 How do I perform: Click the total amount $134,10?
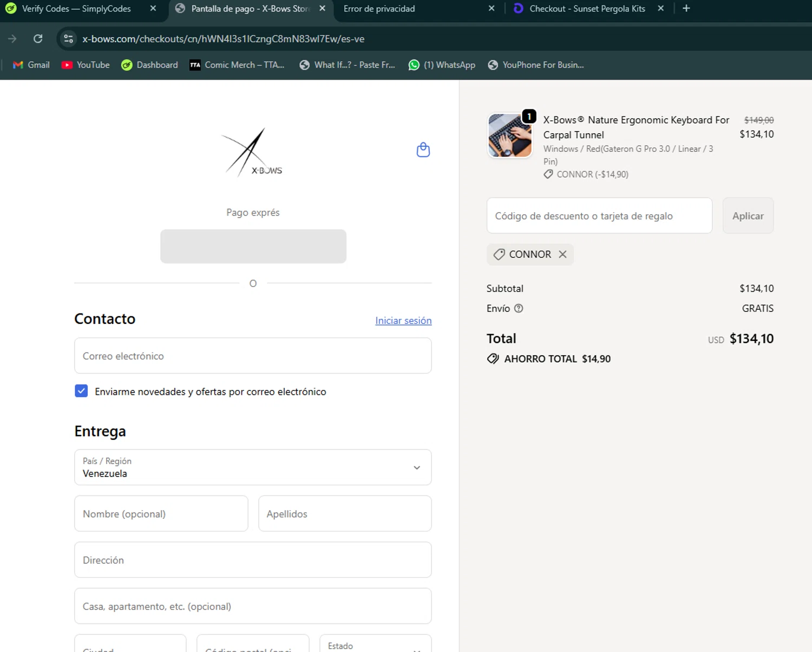751,338
